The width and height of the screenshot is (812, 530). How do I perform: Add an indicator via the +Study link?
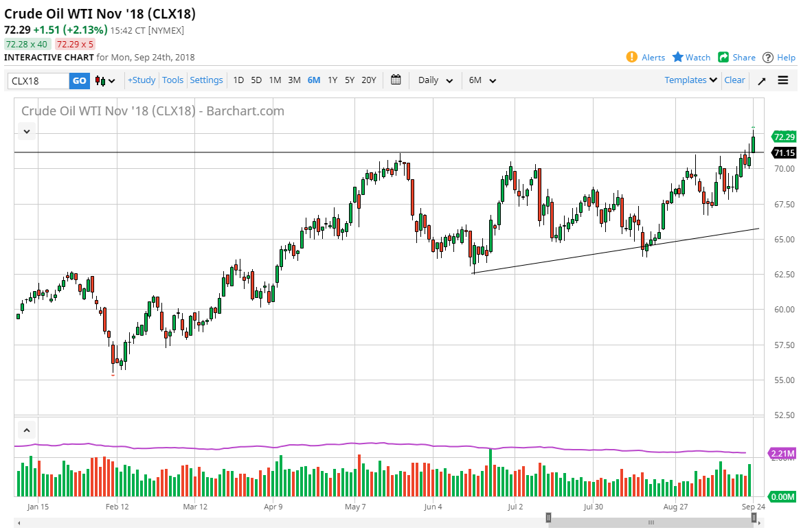coord(141,80)
